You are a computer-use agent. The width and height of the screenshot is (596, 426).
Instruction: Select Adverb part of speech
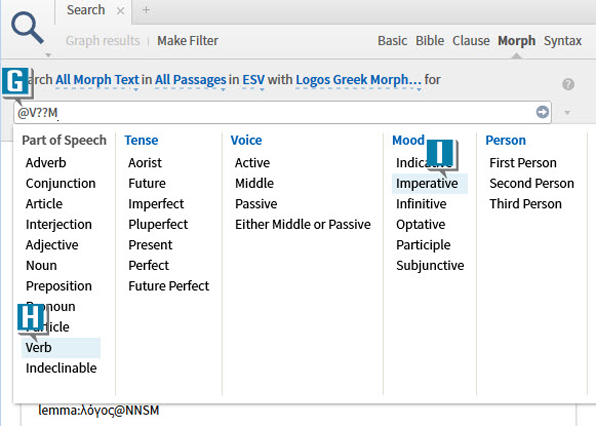point(46,163)
